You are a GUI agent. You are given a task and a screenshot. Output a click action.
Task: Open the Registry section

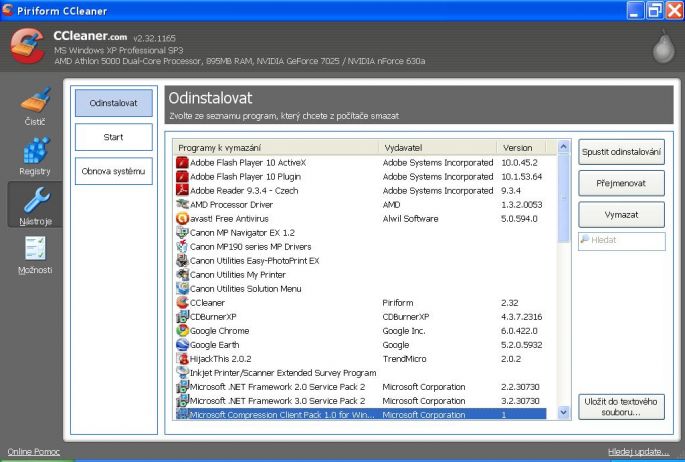point(35,156)
